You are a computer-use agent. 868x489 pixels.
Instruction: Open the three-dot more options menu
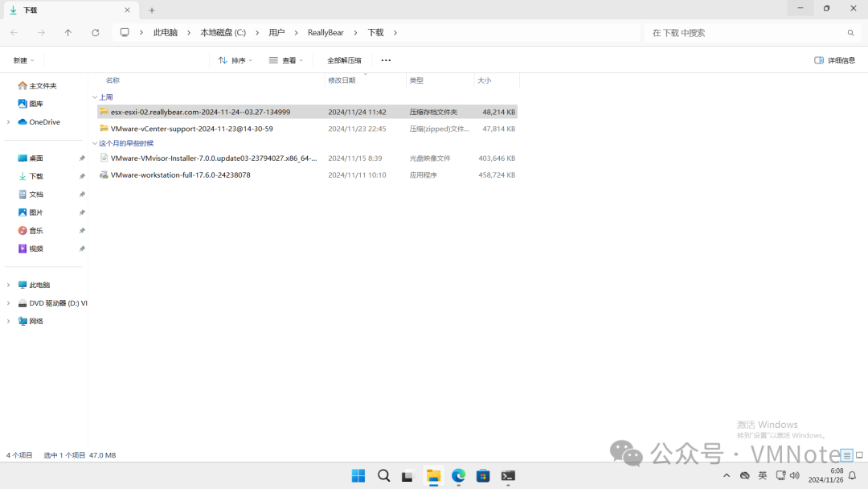click(x=386, y=60)
